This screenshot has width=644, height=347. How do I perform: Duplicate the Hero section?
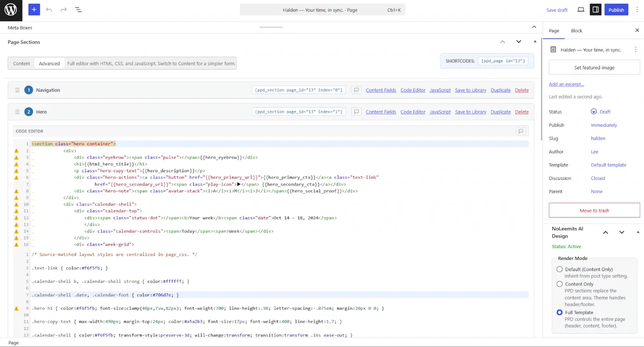click(501, 112)
